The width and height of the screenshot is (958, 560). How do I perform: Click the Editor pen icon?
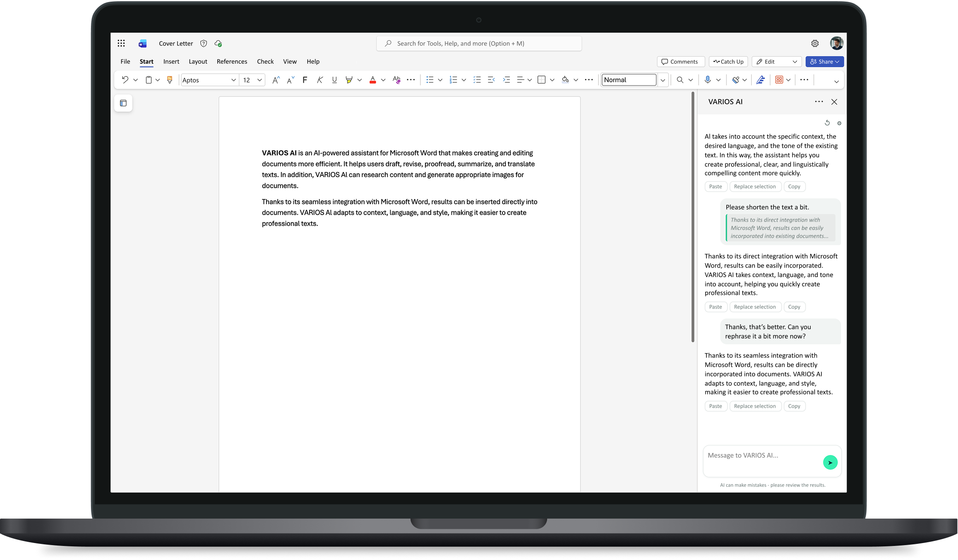[761, 80]
